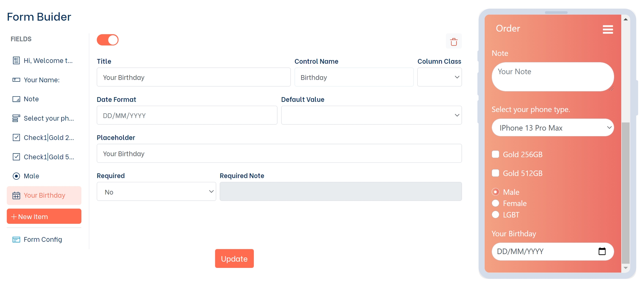
Task: Click the calendar icon in birthday date field
Action: (602, 251)
